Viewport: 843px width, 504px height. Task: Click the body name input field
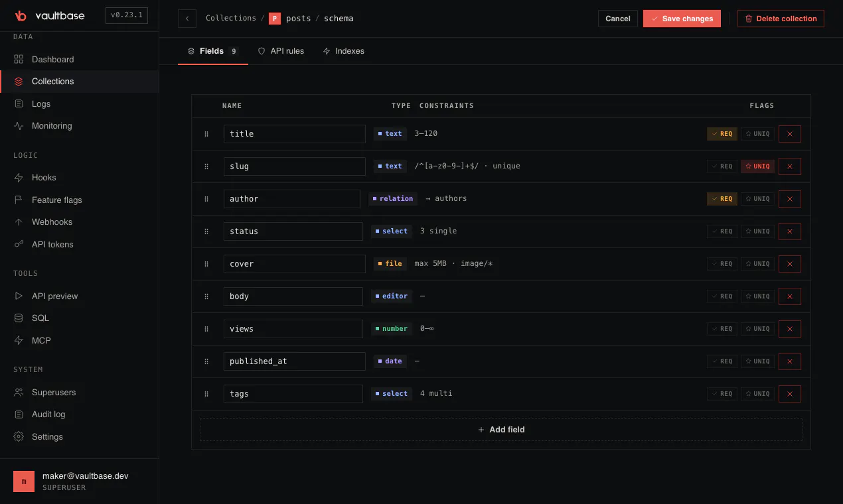[x=293, y=296]
